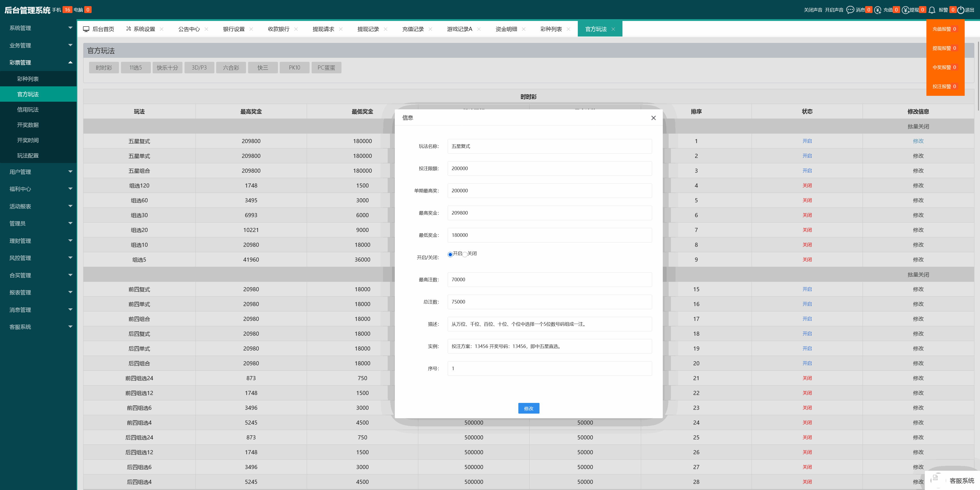Click the blue 修改 submit button

pos(529,408)
